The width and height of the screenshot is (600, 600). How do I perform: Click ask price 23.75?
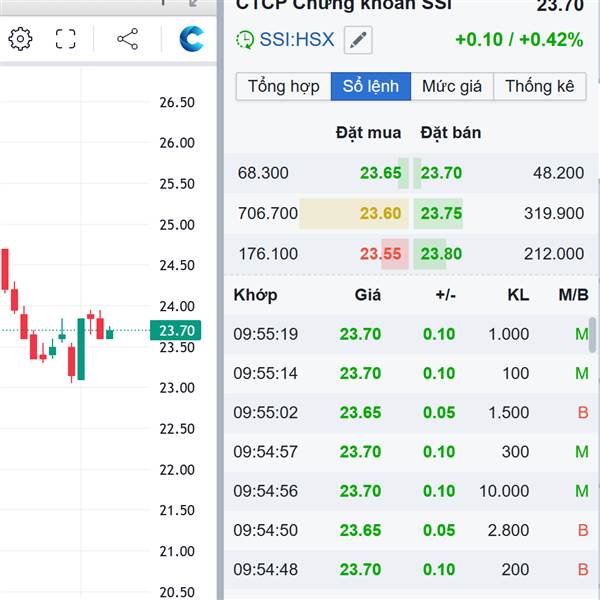[442, 213]
